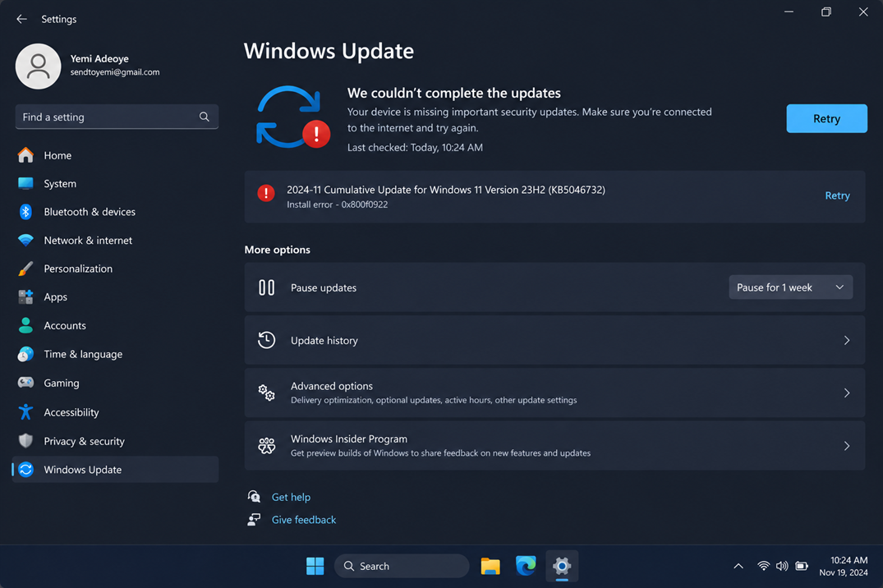The width and height of the screenshot is (883, 588).
Task: Click the Network Wi-Fi icon in sidebar
Action: coord(26,241)
